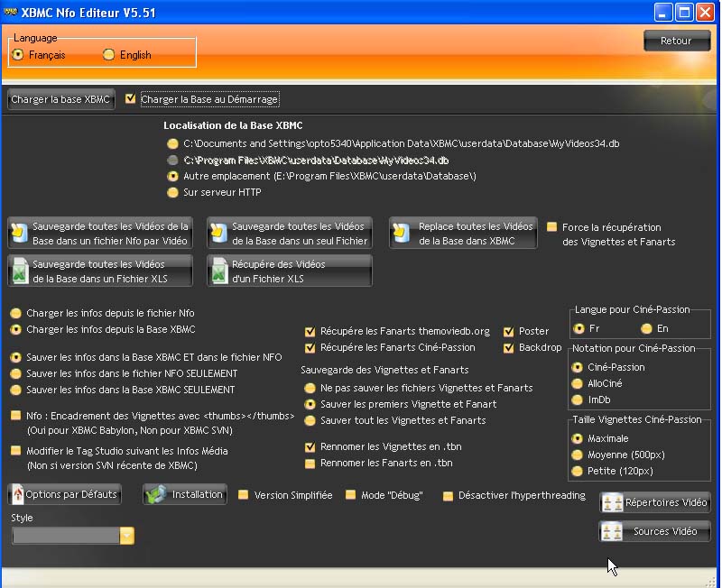Click the Installation button's green icon
This screenshot has height=588, width=722.
(155, 494)
